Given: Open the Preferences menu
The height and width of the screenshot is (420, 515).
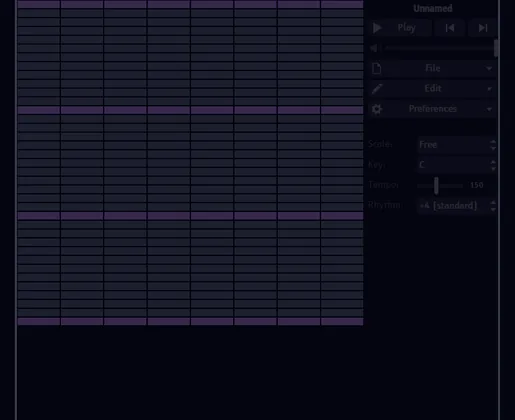Looking at the screenshot, I should tap(432, 109).
